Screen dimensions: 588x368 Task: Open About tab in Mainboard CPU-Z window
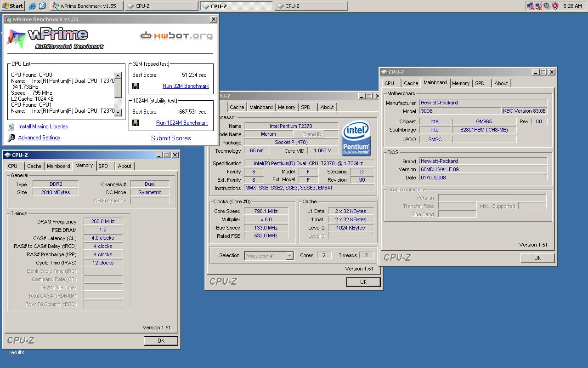[x=501, y=83]
